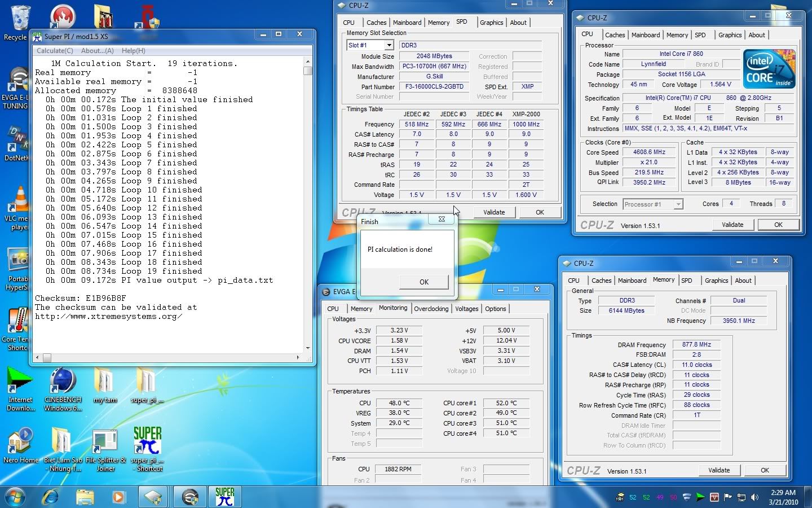This screenshot has height=508, width=812.
Task: Click Validate in the CPU tab CPU-Z window
Action: pos(732,225)
